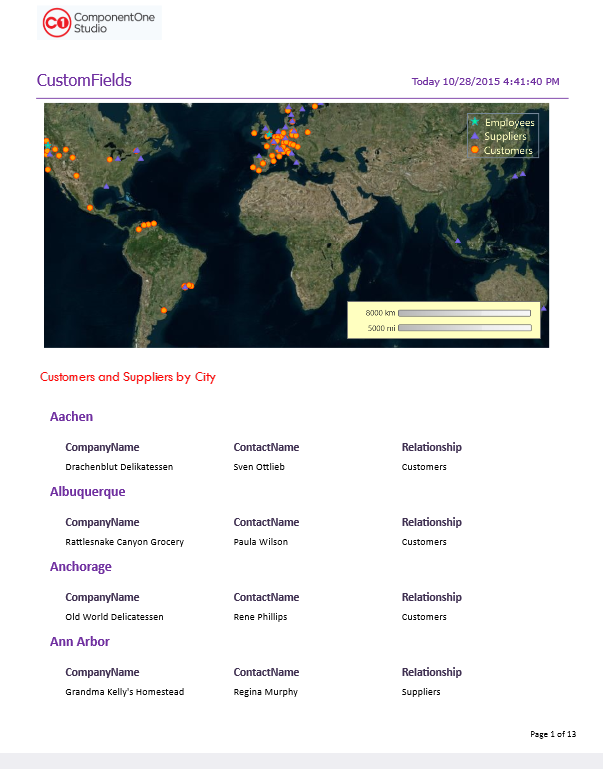
Task: Click the Grandma Kelly's Homestead company entry
Action: [124, 692]
